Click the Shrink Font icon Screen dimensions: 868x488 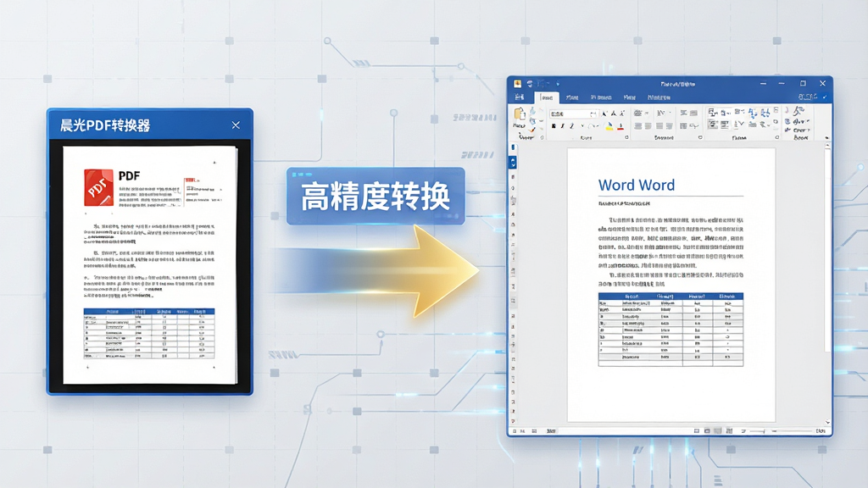coord(614,114)
